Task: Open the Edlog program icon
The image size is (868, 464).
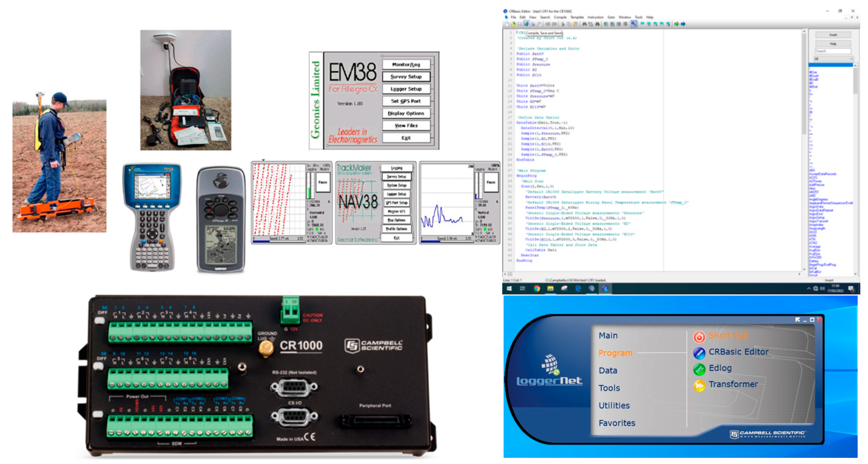Action: (x=699, y=369)
